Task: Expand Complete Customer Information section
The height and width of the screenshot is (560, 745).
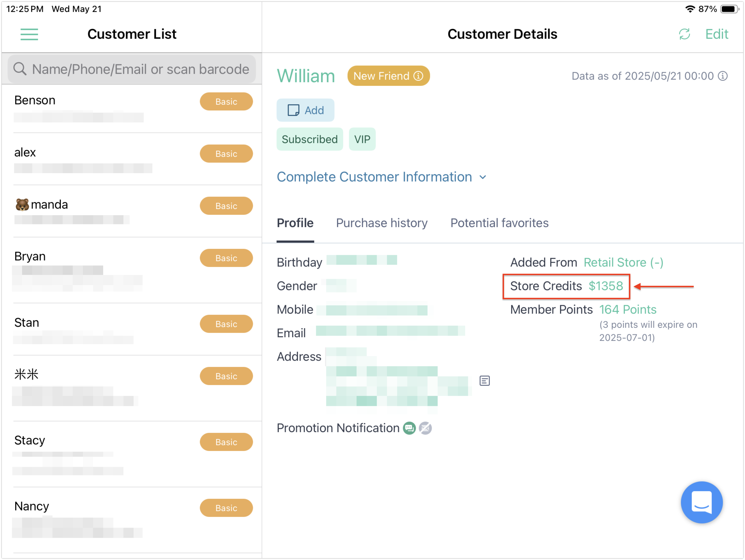Action: [x=382, y=177]
